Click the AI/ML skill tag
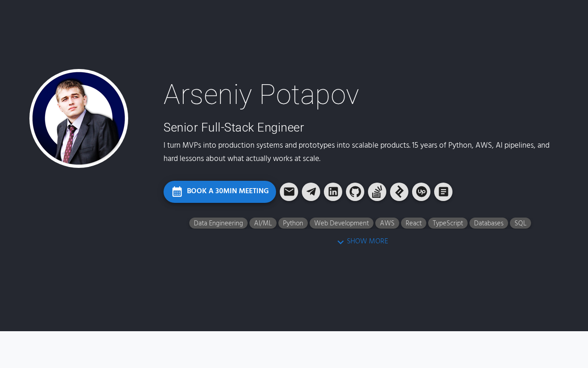The width and height of the screenshot is (588, 368). click(x=263, y=223)
